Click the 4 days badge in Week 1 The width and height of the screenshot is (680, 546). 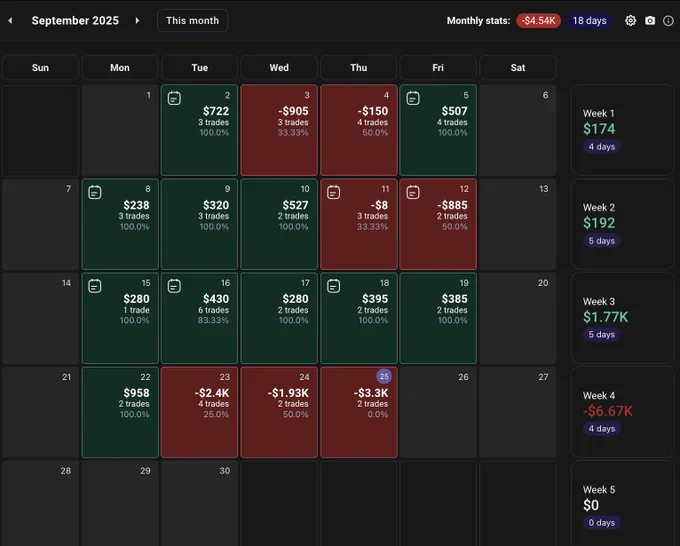click(602, 147)
